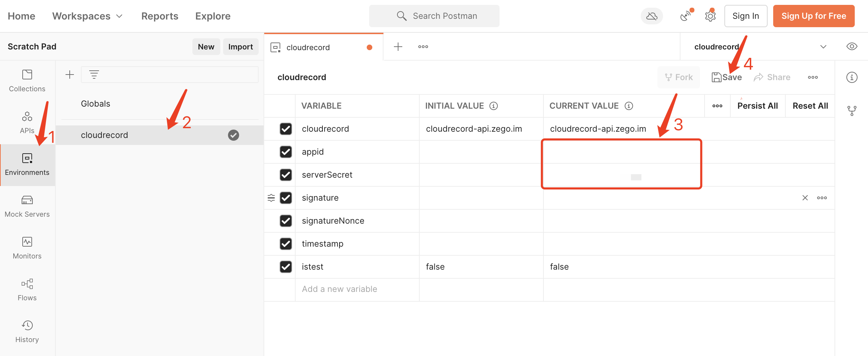Click Initial Value info icon
Image resolution: width=868 pixels, height=356 pixels.
(x=494, y=106)
